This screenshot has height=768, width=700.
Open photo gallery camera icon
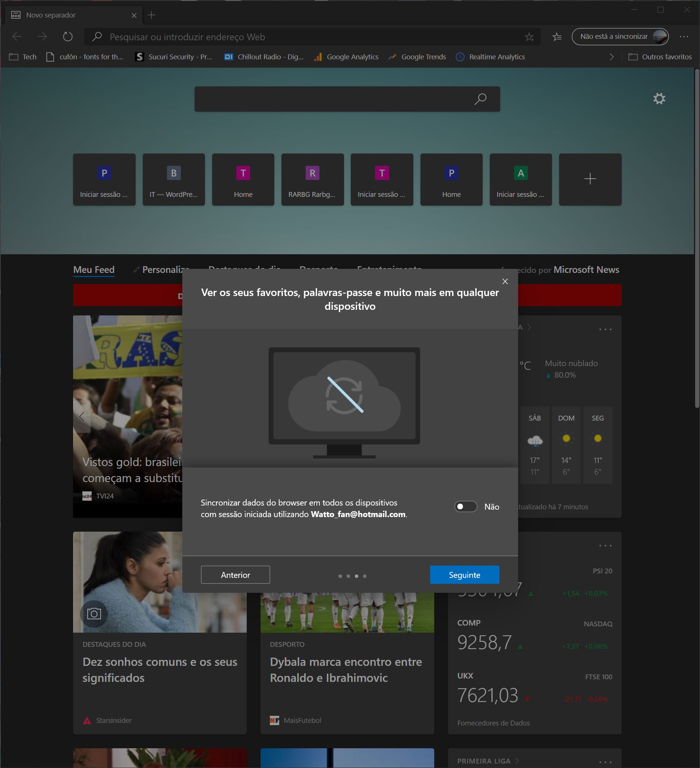point(94,614)
